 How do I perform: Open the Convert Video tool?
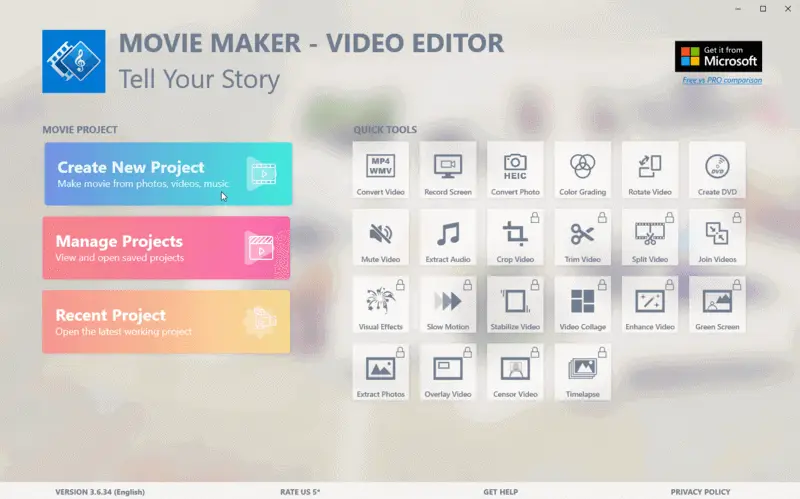click(381, 170)
